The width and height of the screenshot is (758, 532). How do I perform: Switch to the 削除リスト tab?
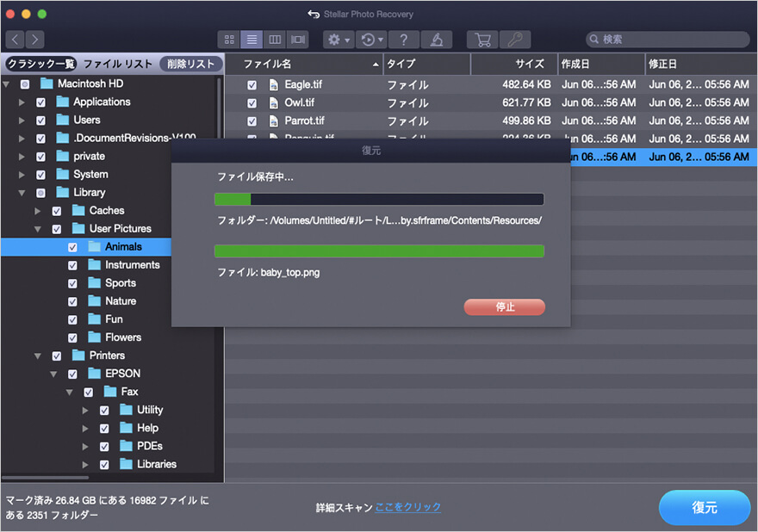click(x=190, y=64)
